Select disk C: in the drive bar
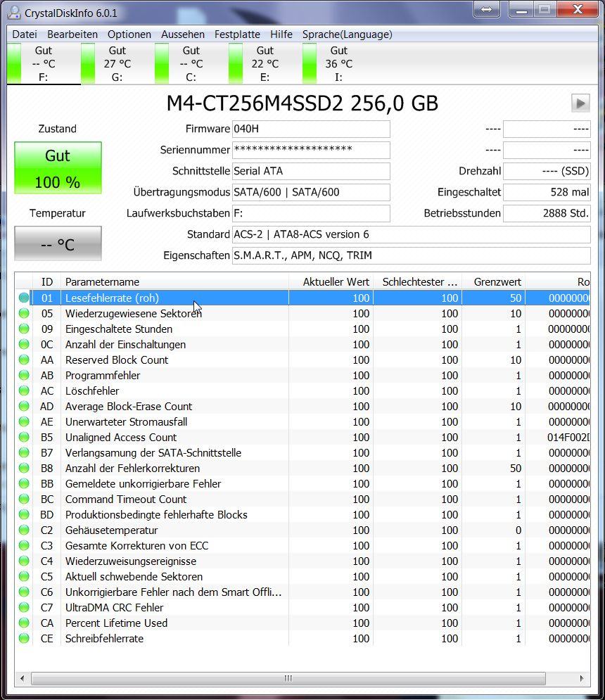605x700 pixels. (191, 63)
